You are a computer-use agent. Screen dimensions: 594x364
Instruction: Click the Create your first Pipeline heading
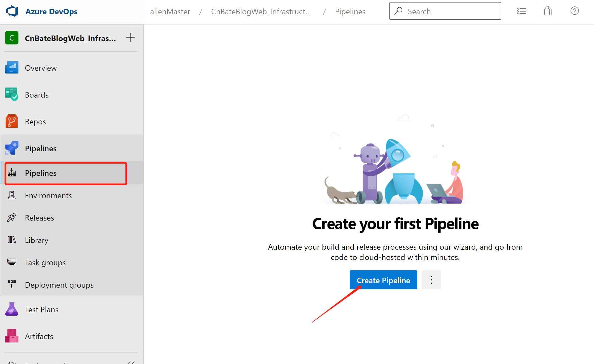coord(395,224)
